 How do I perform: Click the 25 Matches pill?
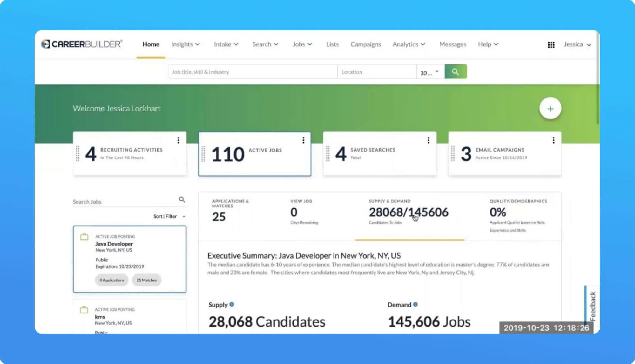coord(147,280)
